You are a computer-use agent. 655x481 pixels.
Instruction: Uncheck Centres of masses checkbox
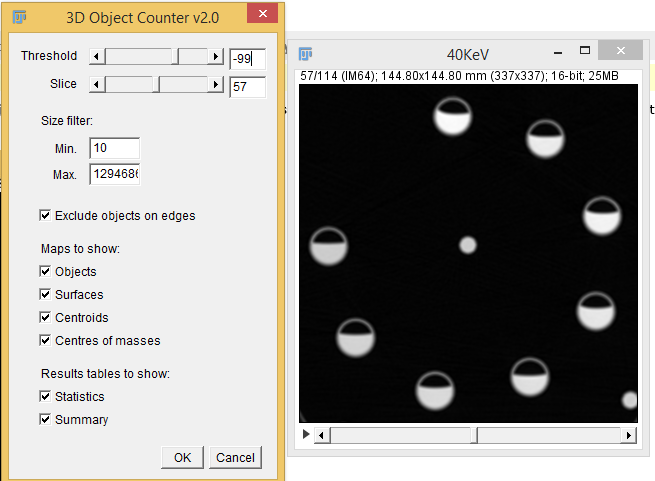[x=45, y=341]
